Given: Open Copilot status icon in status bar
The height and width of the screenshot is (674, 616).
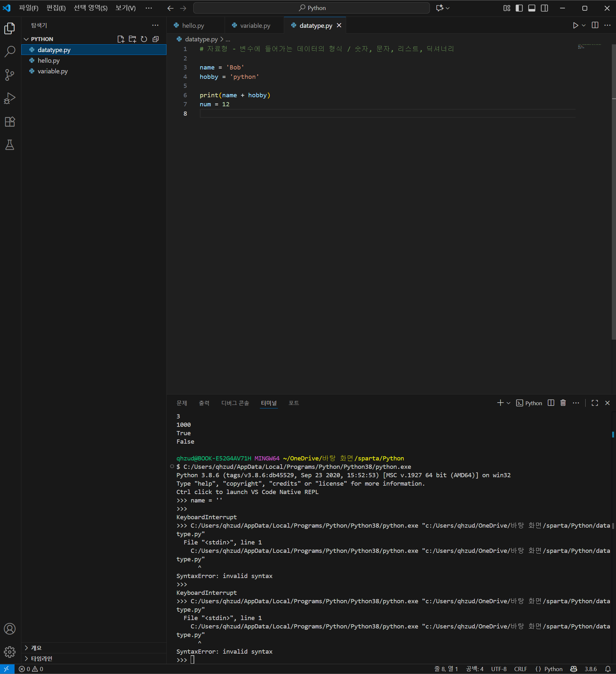Looking at the screenshot, I should coord(574,669).
